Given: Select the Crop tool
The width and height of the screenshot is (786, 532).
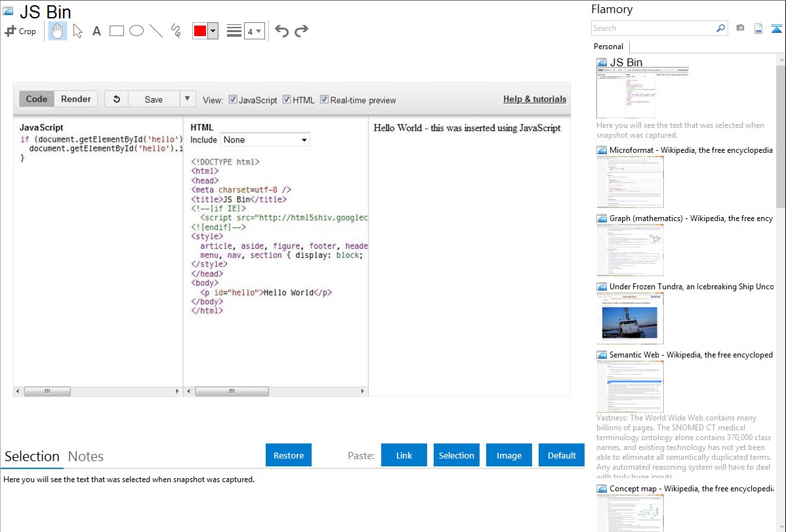Looking at the screenshot, I should click(20, 31).
